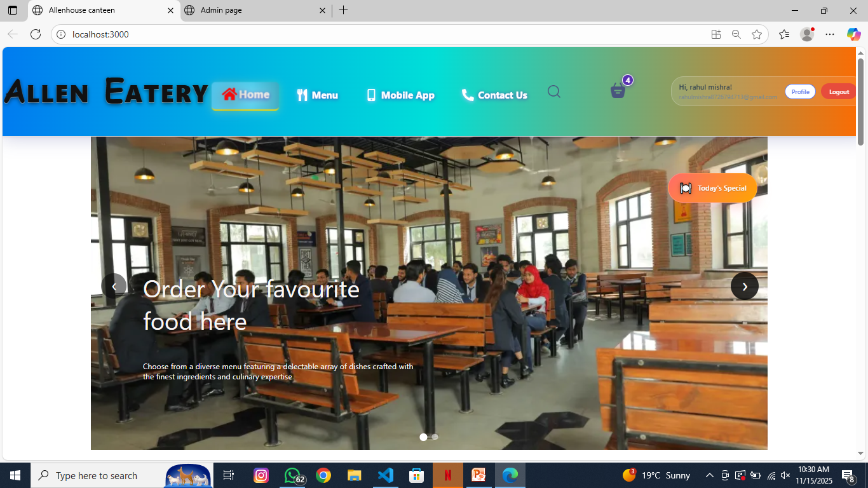The width and height of the screenshot is (868, 488).
Task: Add page to favorites star icon
Action: 756,34
